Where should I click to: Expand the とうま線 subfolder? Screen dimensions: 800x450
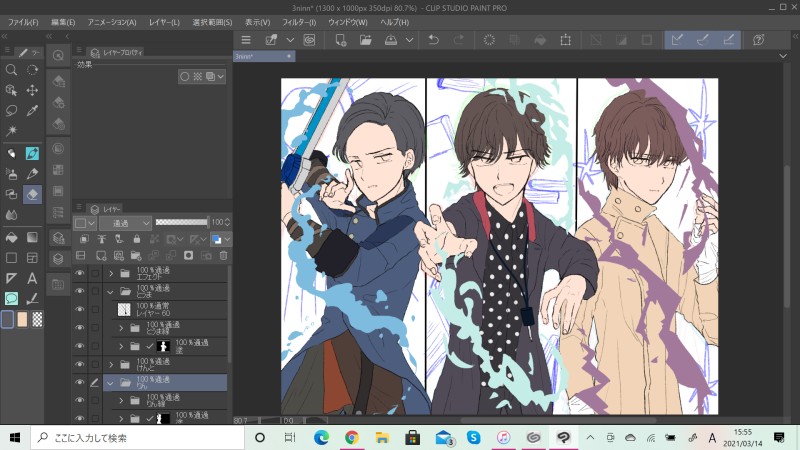click(121, 328)
